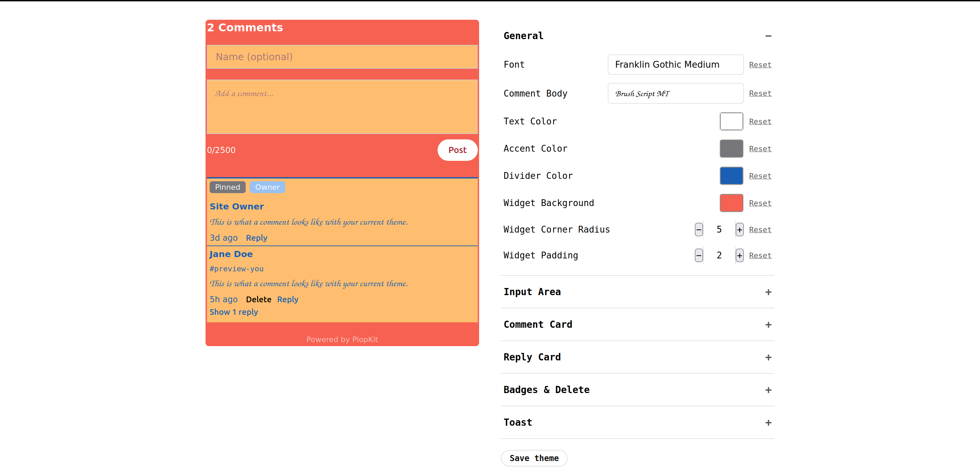This screenshot has width=980, height=475.
Task: Decrease Widget Padding with minus
Action: pos(699,255)
